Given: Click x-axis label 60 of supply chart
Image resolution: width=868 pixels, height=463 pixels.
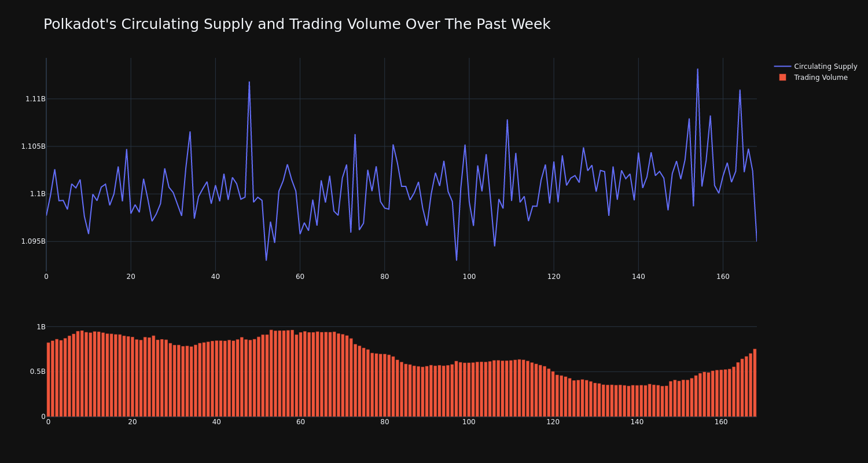Looking at the screenshot, I should 300,277.
